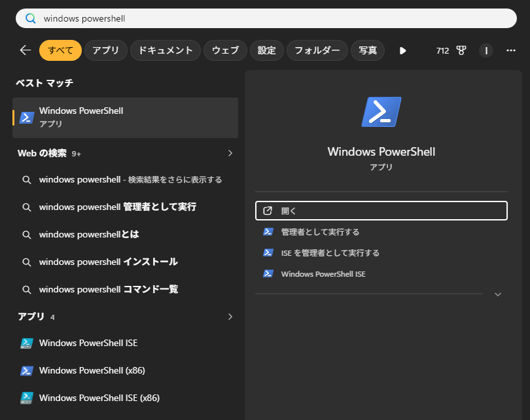The image size is (530, 420).
Task: Switch to the 写真 filter tab
Action: point(368,50)
